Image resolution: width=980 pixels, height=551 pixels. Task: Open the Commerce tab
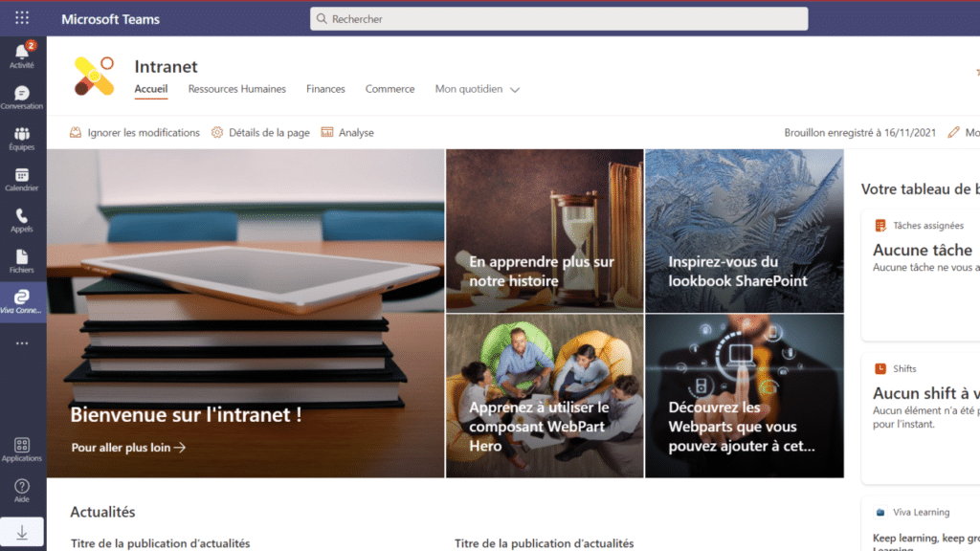[x=390, y=89]
